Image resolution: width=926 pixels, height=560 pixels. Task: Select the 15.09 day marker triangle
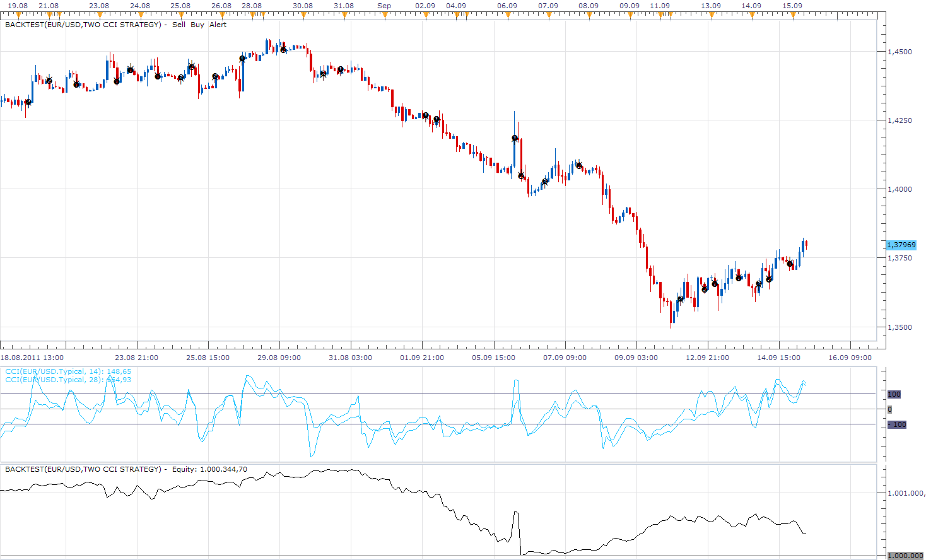(x=793, y=16)
